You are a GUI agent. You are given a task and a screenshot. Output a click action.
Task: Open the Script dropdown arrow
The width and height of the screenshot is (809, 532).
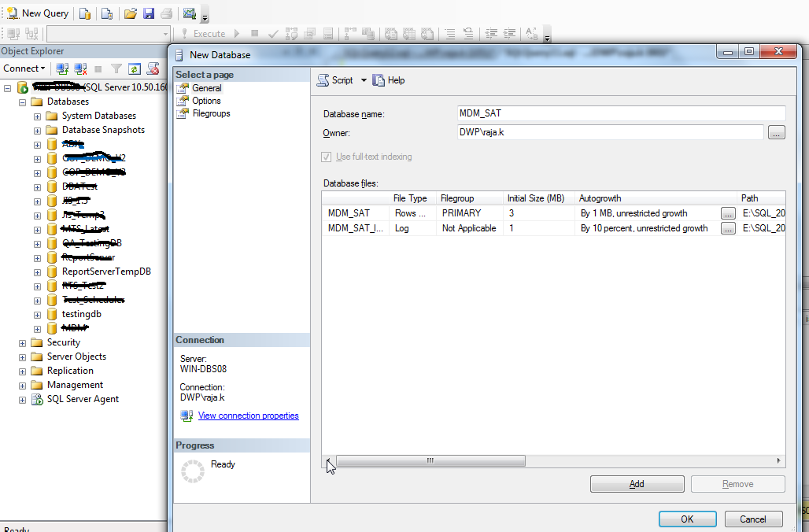click(x=363, y=79)
